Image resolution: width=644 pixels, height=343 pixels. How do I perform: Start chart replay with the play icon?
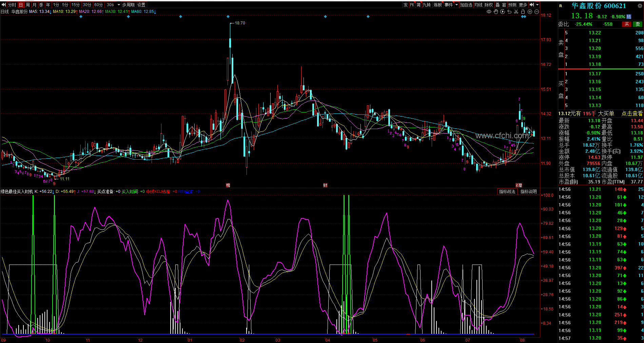(x=503, y=12)
